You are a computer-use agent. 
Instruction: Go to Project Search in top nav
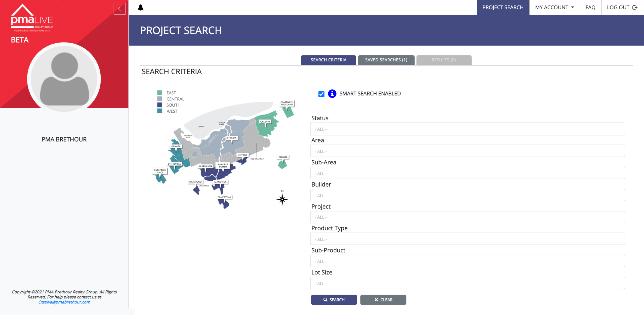(x=503, y=8)
